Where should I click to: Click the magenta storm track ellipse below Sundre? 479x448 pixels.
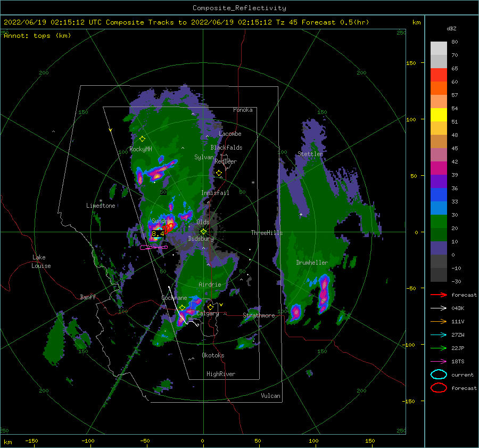(x=154, y=247)
